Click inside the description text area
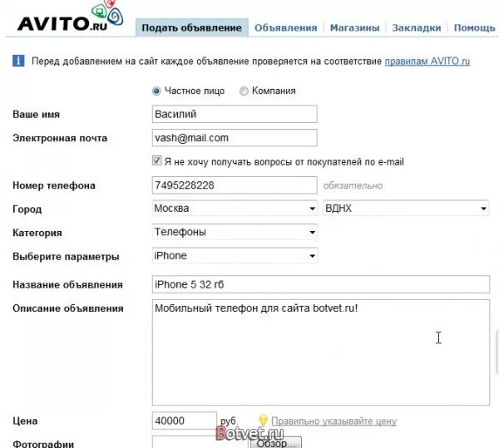Viewport: 499px width, 448px height. [x=321, y=352]
